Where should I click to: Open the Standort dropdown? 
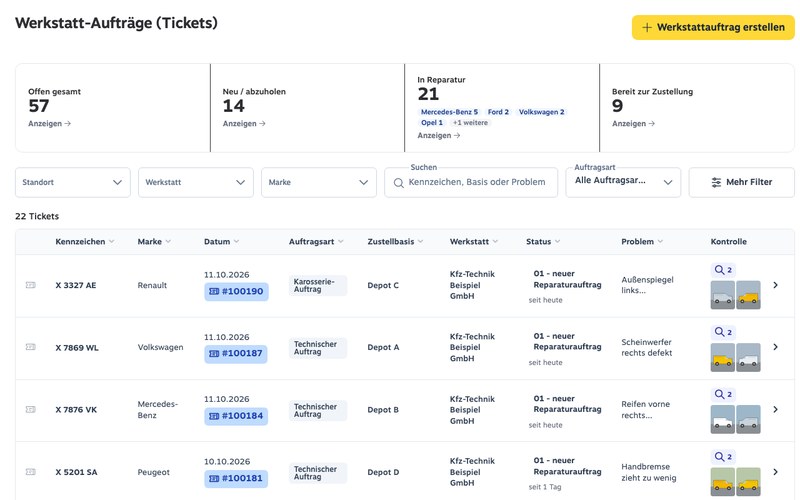pos(73,182)
